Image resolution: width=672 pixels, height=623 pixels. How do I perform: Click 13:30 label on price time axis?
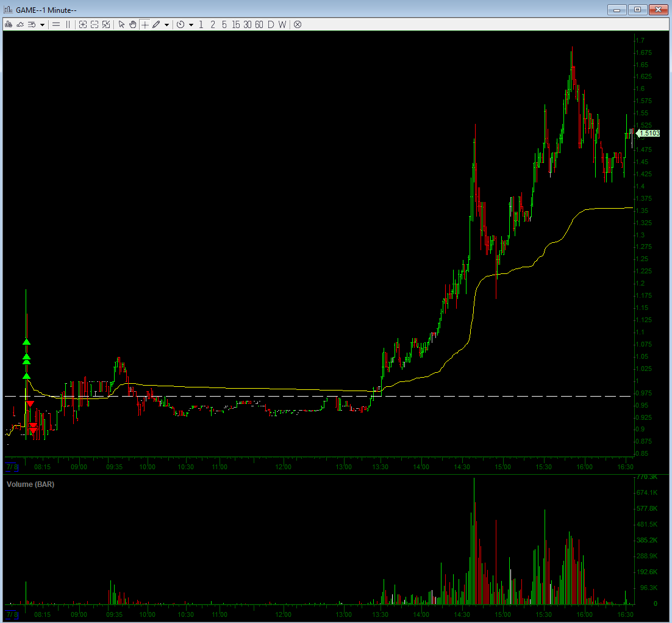tap(380, 467)
